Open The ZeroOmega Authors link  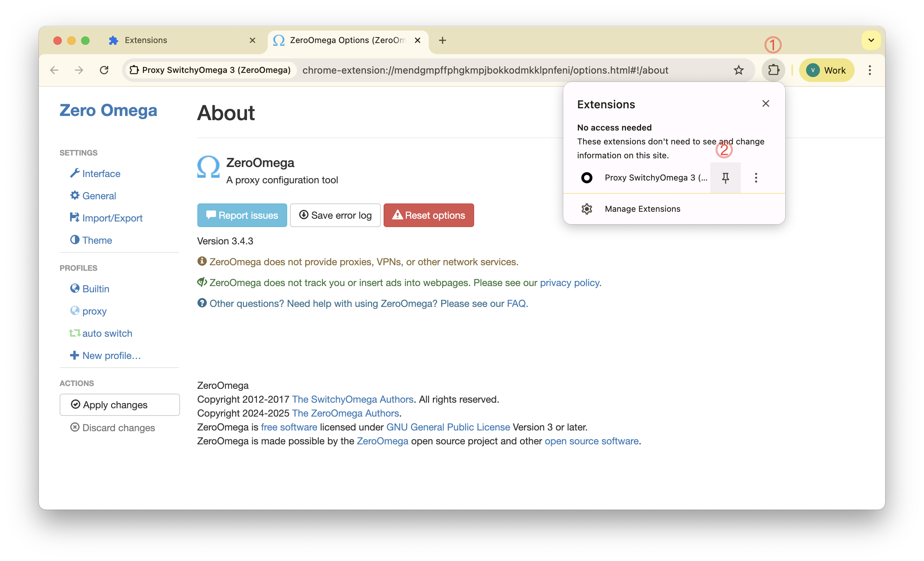point(345,413)
